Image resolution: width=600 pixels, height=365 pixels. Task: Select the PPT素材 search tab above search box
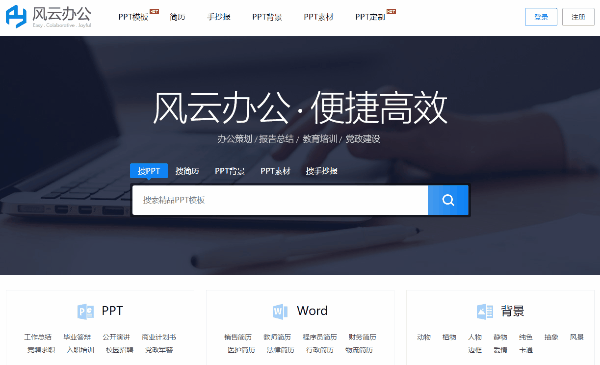(275, 171)
